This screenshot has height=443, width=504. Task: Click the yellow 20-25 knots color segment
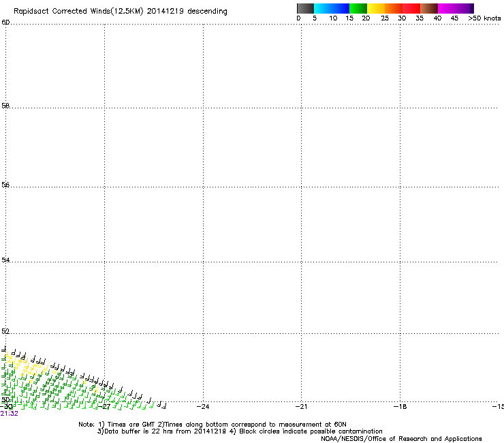pyautogui.click(x=376, y=8)
